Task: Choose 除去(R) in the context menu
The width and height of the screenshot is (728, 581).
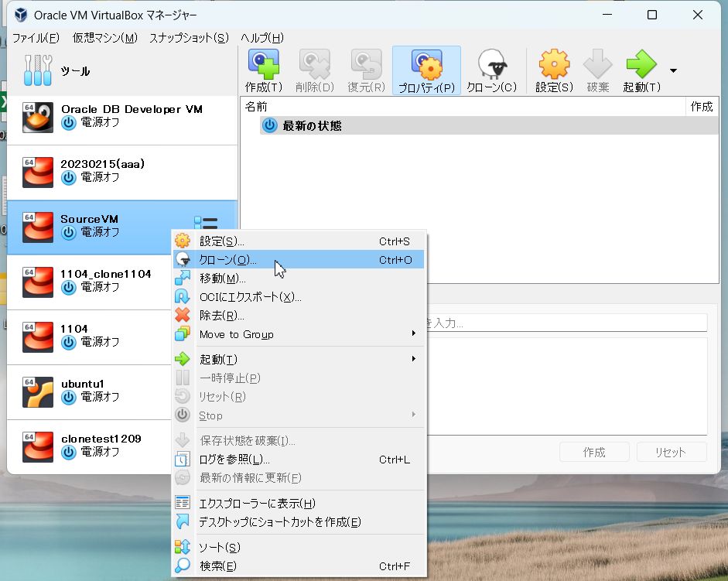Action: 222,316
